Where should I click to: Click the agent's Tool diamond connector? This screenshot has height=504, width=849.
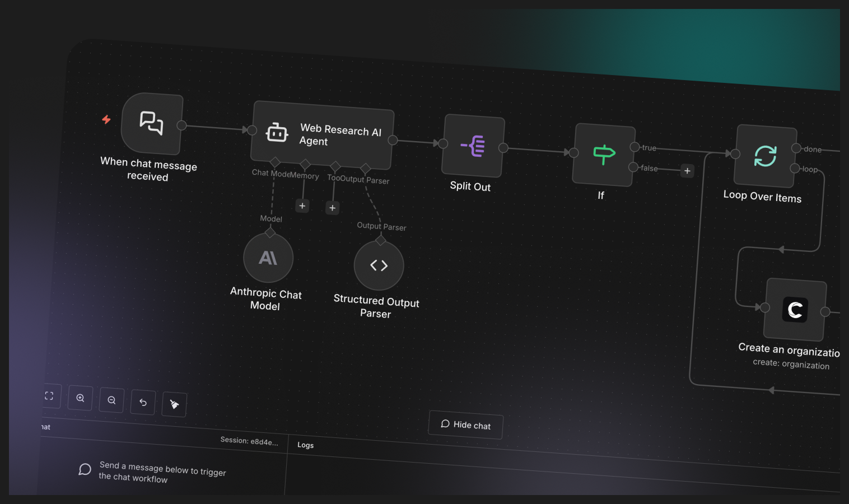(335, 166)
